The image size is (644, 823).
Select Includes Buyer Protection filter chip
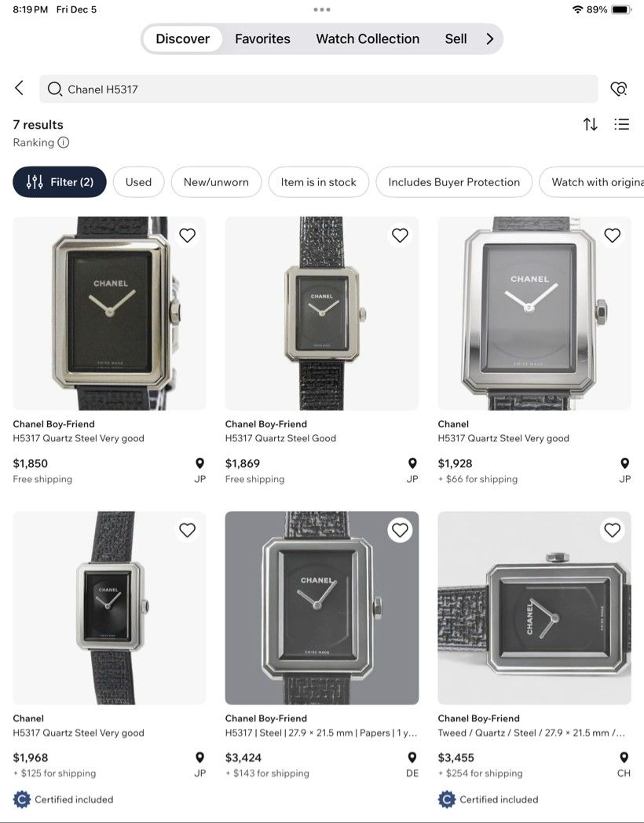(x=454, y=182)
